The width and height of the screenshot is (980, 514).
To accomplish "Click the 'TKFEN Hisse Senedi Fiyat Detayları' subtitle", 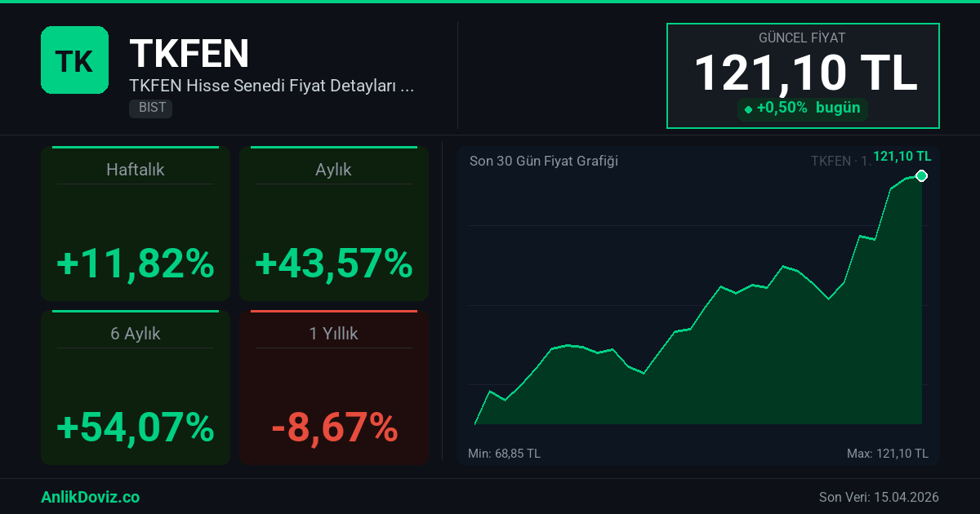I will click(x=271, y=86).
